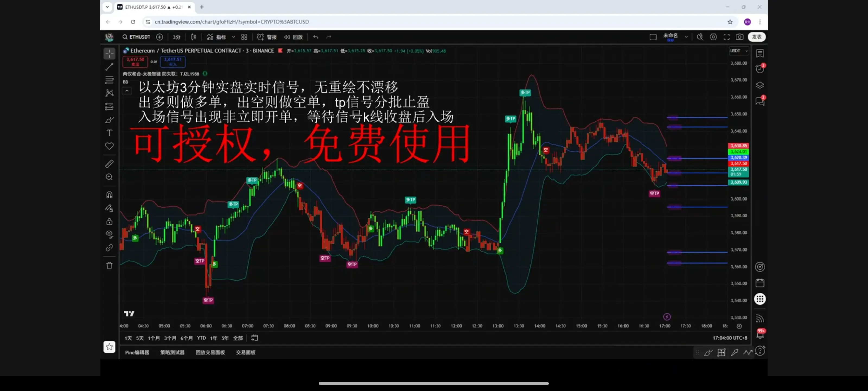868x391 pixels.
Task: Click the 发表 publish button
Action: coord(757,37)
